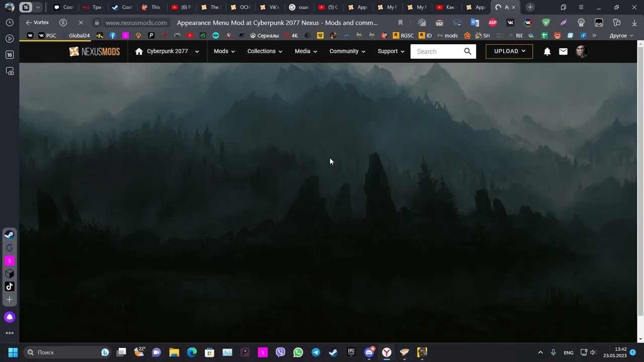Stop loading the page with the X button

point(80,23)
